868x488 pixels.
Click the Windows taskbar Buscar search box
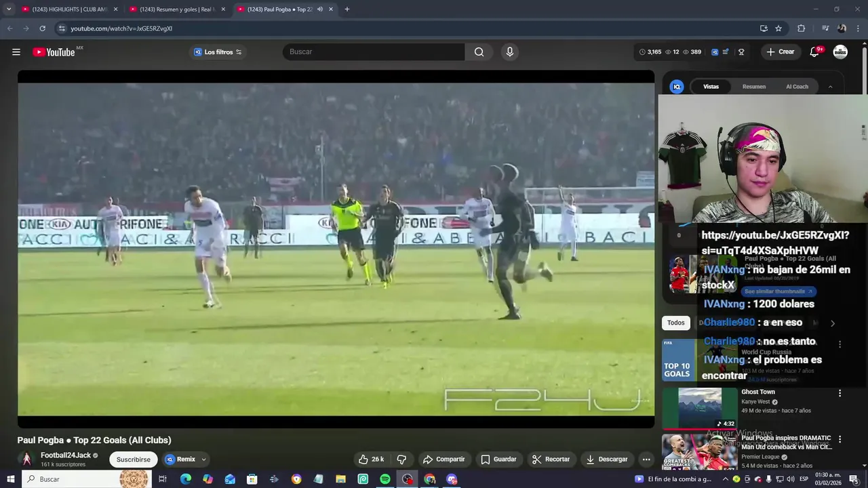click(x=87, y=479)
